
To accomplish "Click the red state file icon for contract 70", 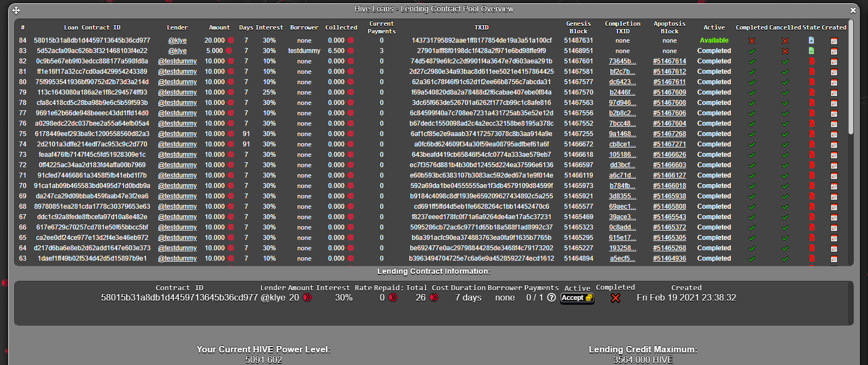I will pos(811,186).
